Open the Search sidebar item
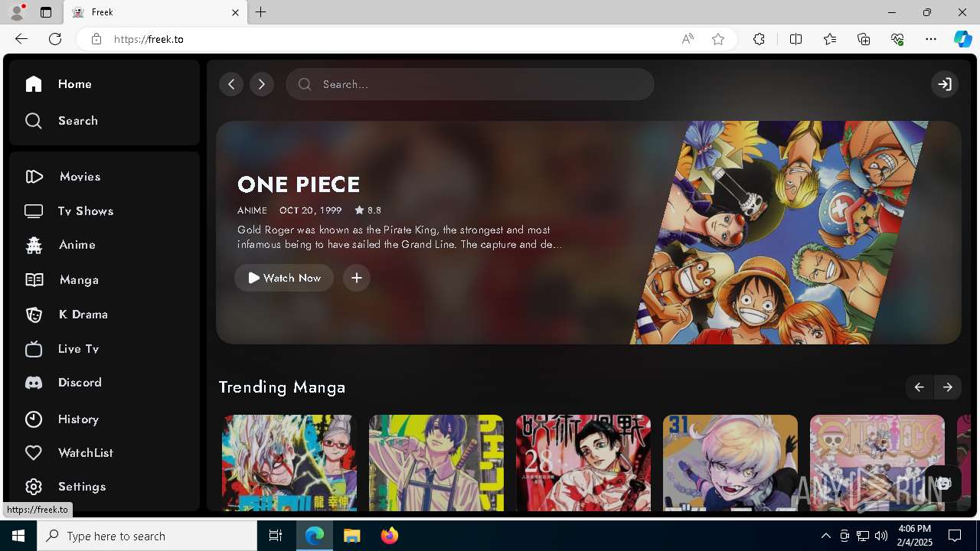Viewport: 980px width, 551px height. (61, 121)
